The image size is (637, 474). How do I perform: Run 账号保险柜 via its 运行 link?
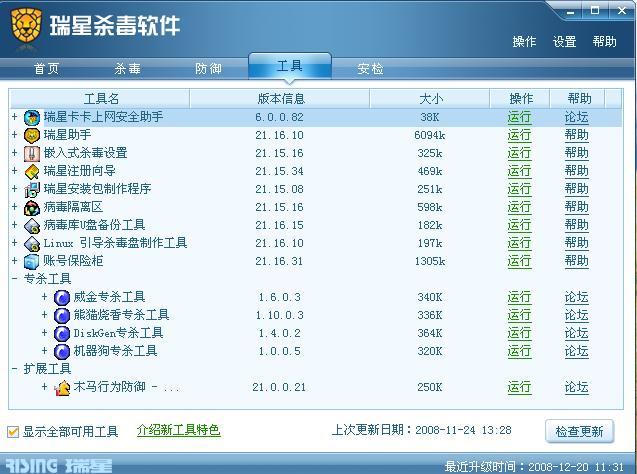coord(519,261)
